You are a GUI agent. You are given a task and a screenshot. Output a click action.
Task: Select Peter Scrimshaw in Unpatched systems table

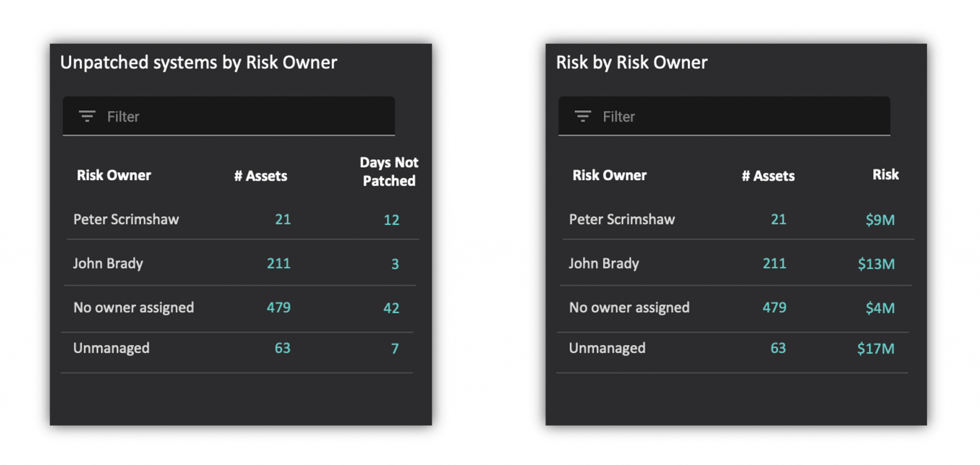[126, 219]
